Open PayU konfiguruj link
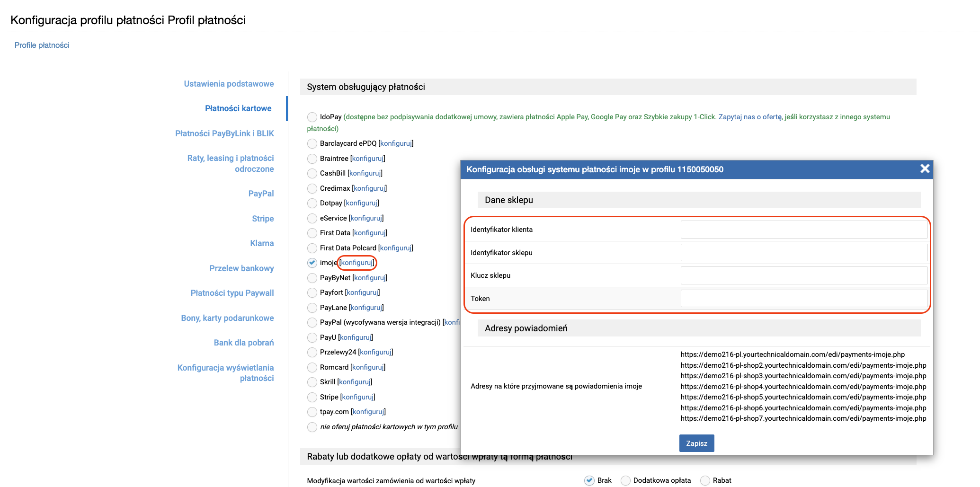 (x=356, y=337)
